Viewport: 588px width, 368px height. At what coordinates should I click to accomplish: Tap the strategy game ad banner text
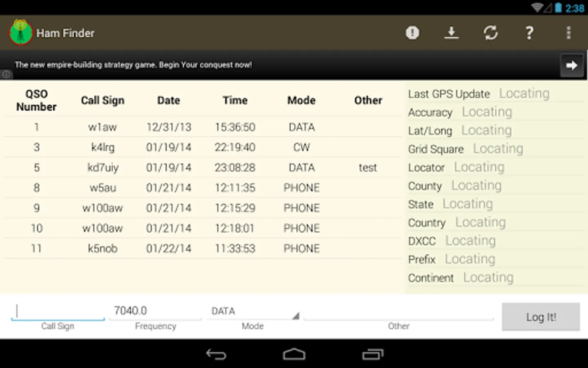[133, 65]
